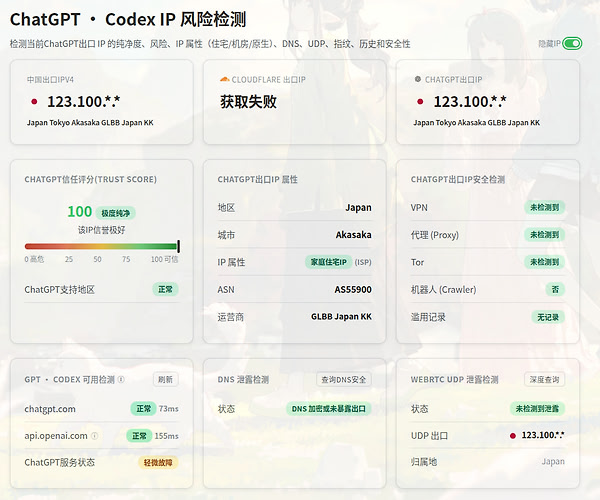
Task: Click the 0 高危 scale label
Action: tap(34, 259)
